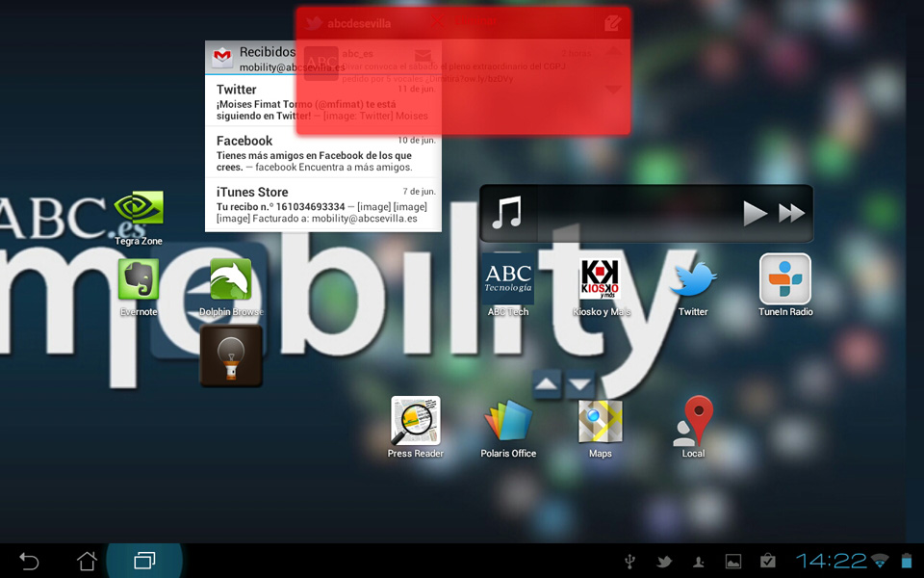Tap the Android back button
Screen dimensions: 924x578
click(30, 561)
